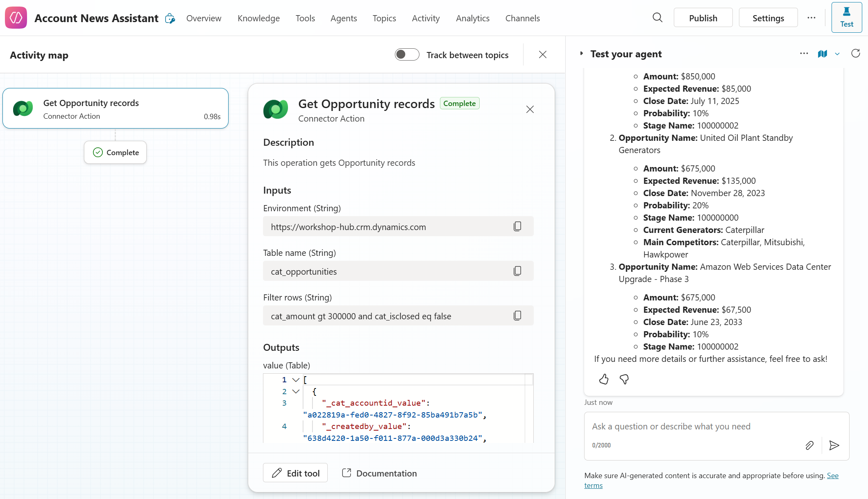Click the search magnifier icon

[657, 18]
